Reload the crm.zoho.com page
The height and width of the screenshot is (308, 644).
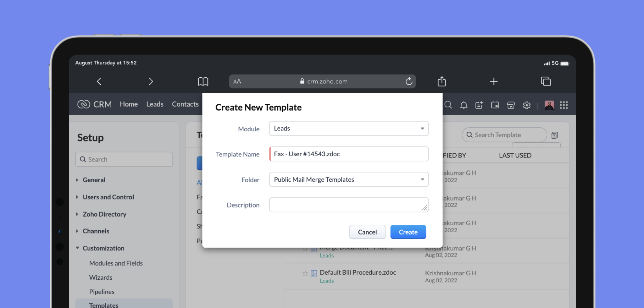point(408,81)
